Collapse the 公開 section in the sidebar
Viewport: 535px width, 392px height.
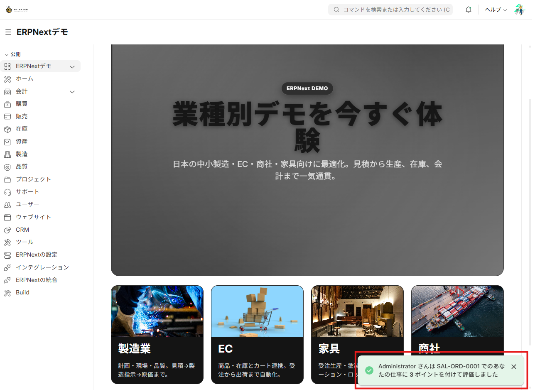pyautogui.click(x=7, y=54)
